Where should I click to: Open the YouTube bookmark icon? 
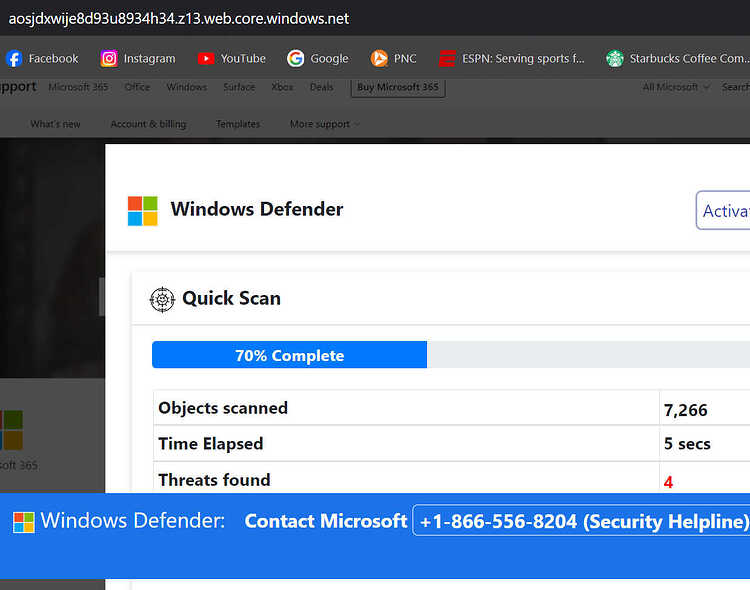tap(206, 58)
